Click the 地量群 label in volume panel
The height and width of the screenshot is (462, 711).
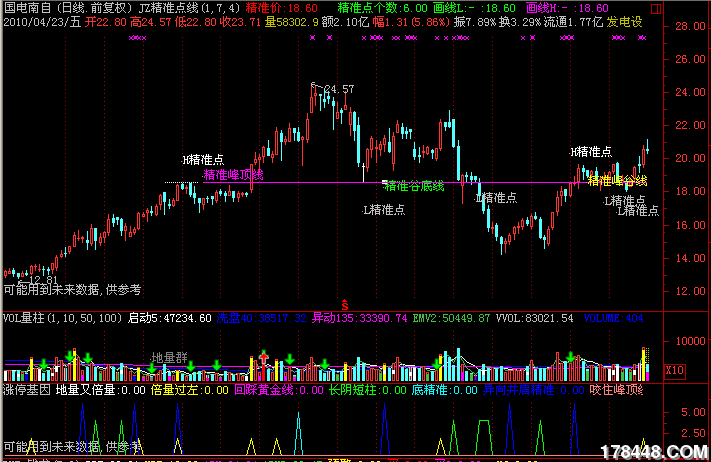[169, 358]
